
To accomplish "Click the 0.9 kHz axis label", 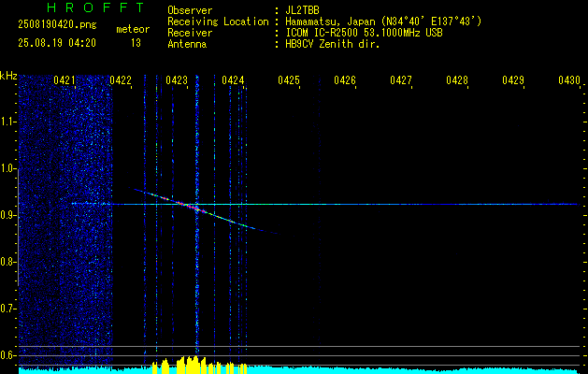I will 7,215.
